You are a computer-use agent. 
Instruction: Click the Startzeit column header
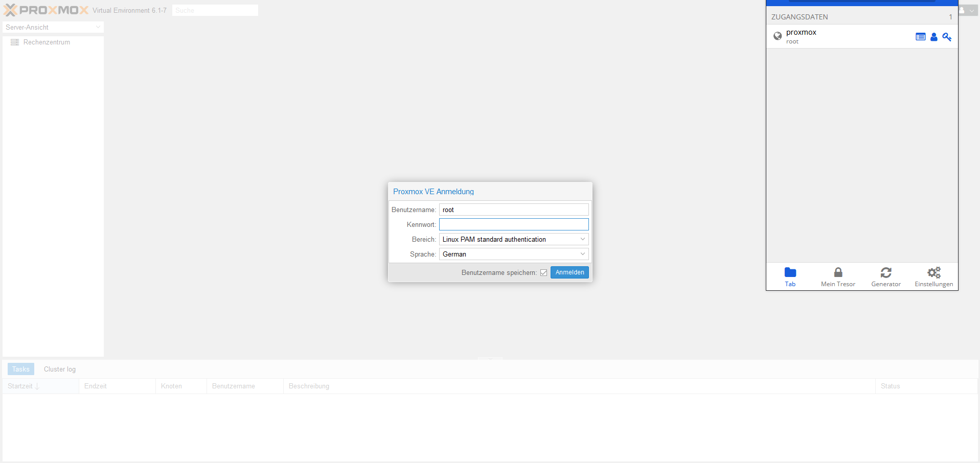pyautogui.click(x=40, y=386)
